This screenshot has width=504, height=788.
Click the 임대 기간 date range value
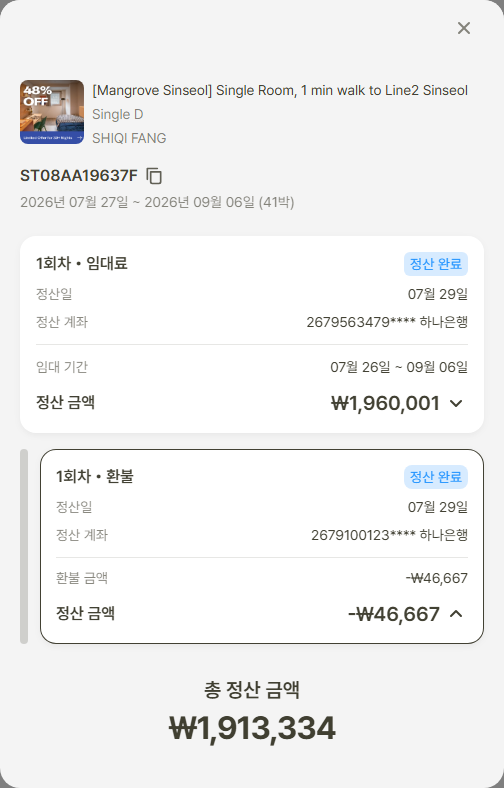(x=399, y=367)
